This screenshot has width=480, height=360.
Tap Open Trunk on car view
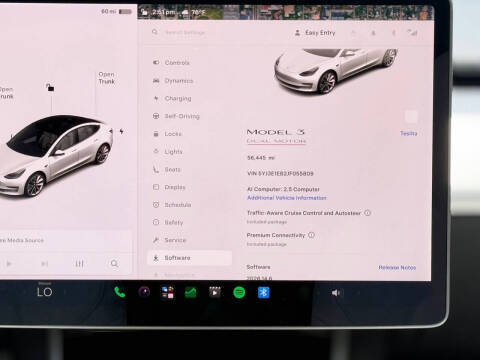pyautogui.click(x=107, y=78)
